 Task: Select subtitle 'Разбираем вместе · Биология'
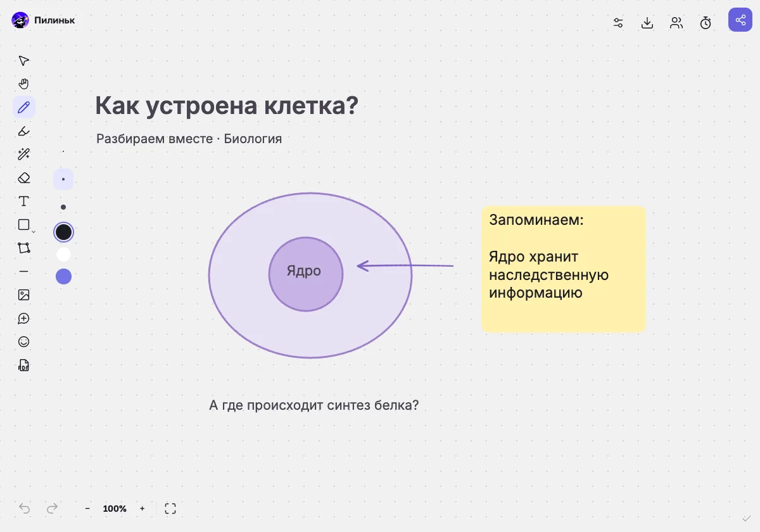click(x=189, y=139)
